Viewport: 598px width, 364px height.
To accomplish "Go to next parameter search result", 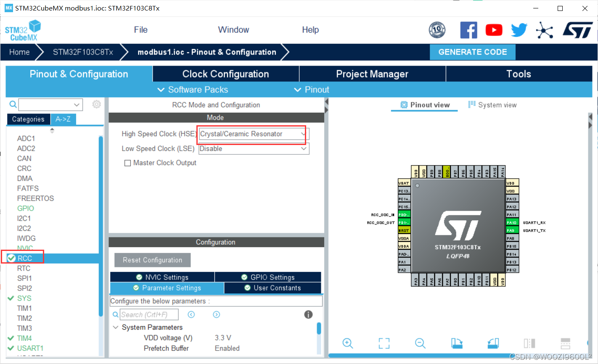I will coord(217,314).
